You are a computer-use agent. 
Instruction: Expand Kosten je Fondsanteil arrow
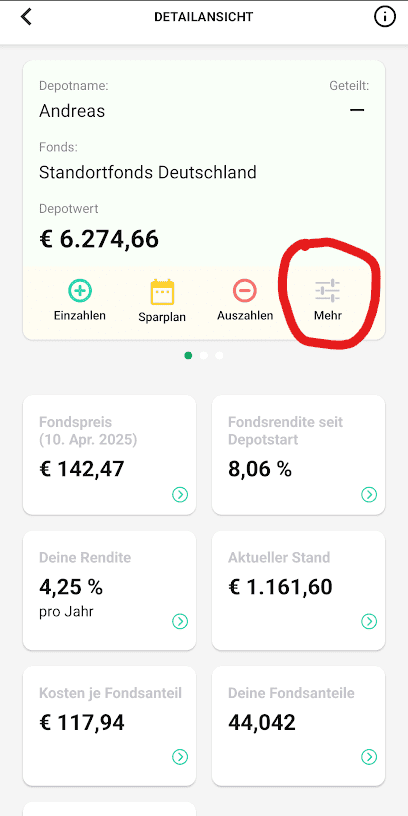tap(180, 757)
